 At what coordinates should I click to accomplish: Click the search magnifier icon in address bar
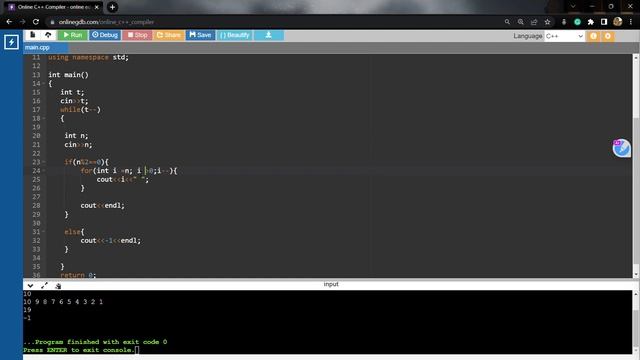pyautogui.click(x=507, y=22)
